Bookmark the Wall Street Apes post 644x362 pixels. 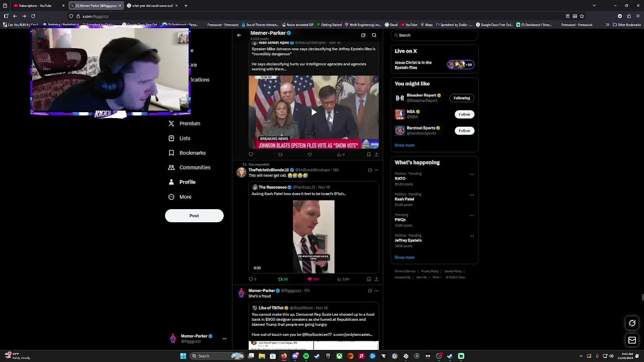[x=369, y=154]
